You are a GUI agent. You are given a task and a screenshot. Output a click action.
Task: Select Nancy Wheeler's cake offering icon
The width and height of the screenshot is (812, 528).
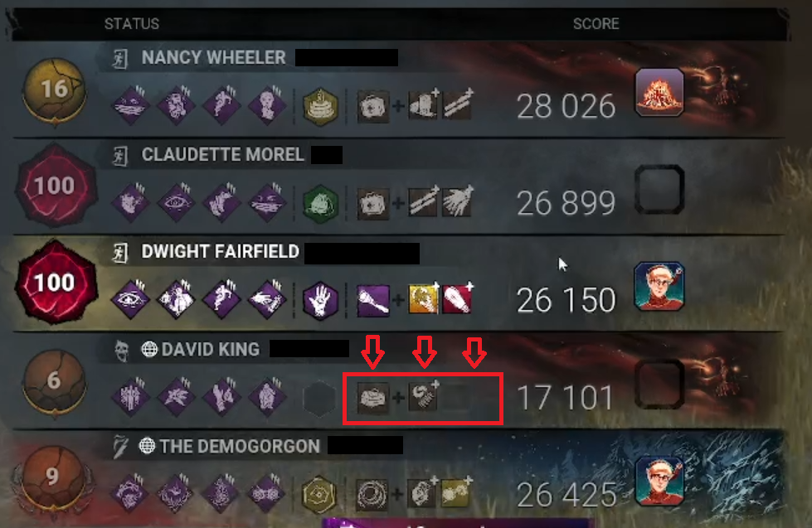click(x=320, y=106)
